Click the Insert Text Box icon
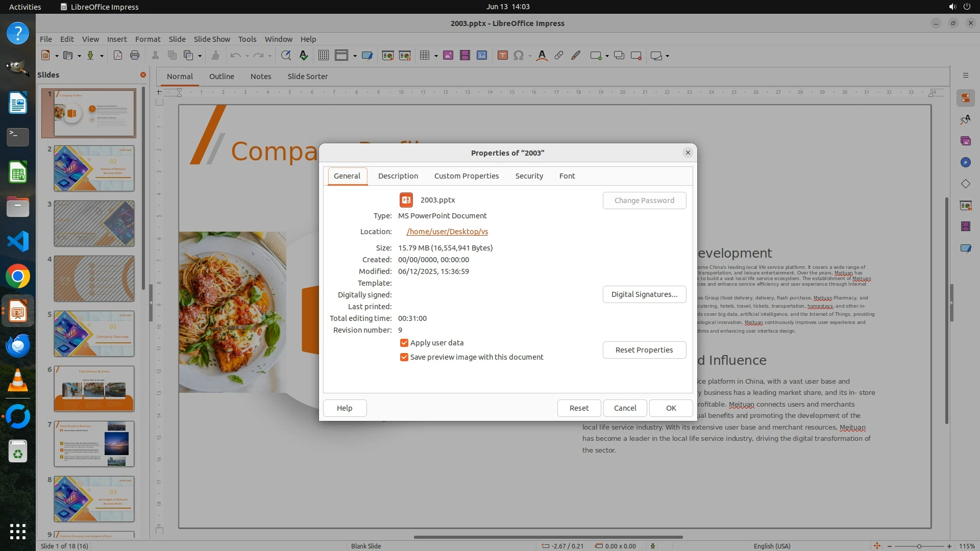The height and width of the screenshot is (551, 980). coord(502,56)
